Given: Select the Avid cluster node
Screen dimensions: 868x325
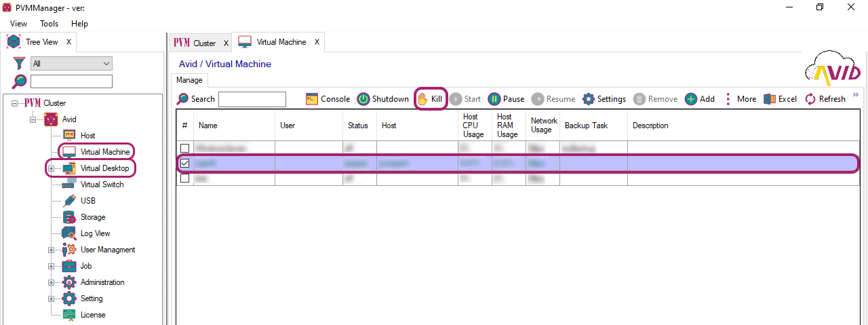Looking at the screenshot, I should click(69, 119).
